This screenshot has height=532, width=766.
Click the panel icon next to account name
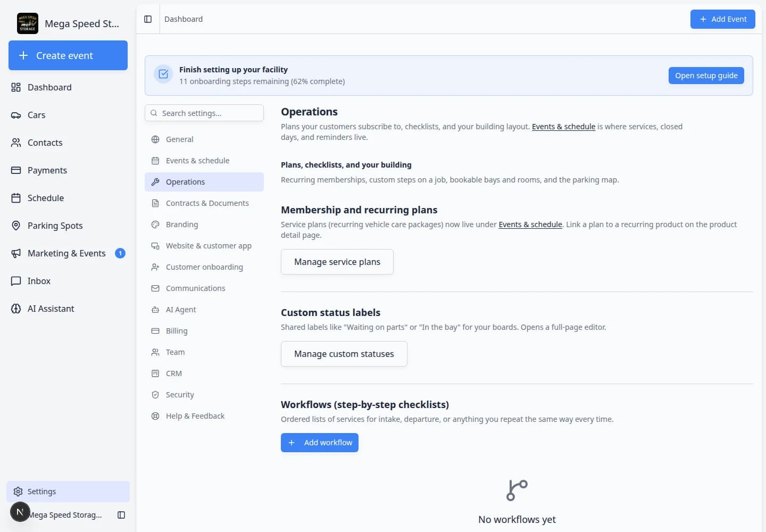[x=121, y=515]
